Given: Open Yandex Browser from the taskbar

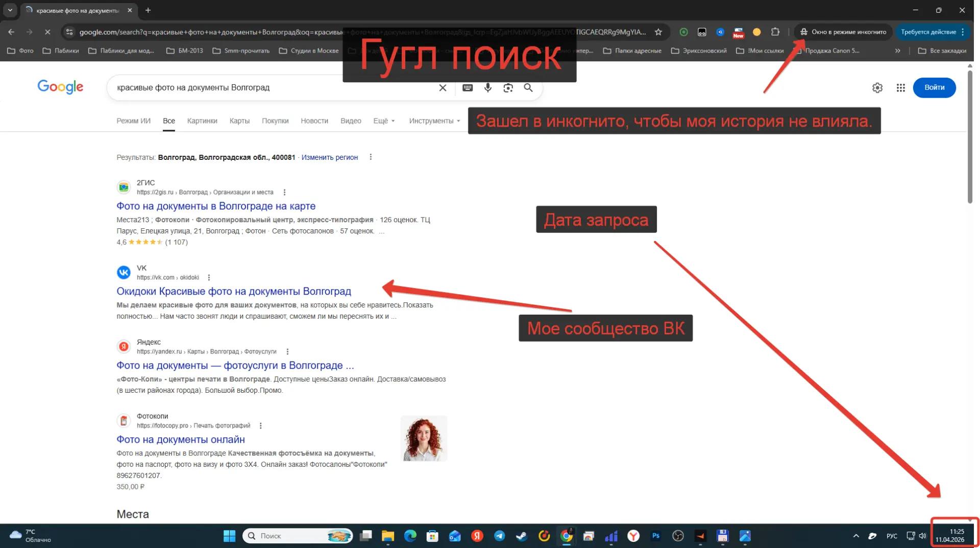Looking at the screenshot, I should [633, 536].
